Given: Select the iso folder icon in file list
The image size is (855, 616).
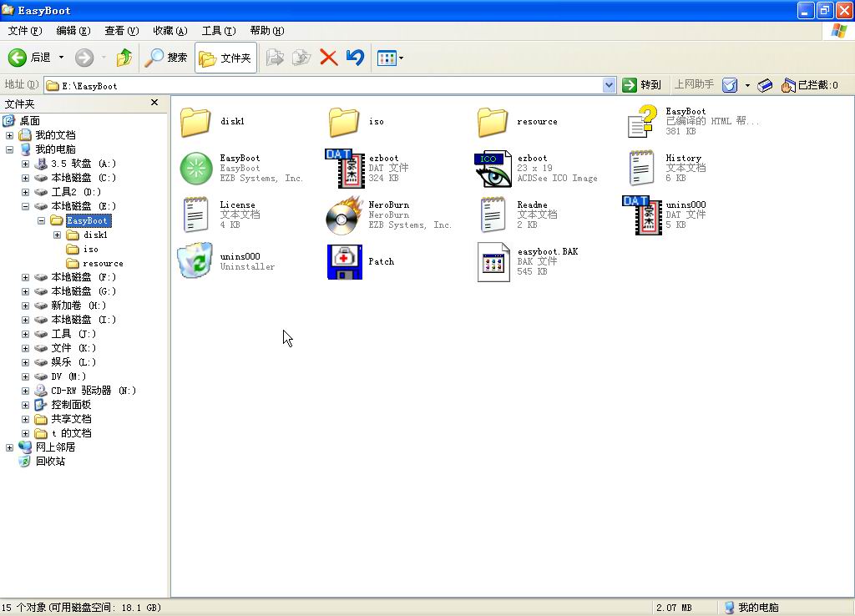Looking at the screenshot, I should pyautogui.click(x=344, y=121).
